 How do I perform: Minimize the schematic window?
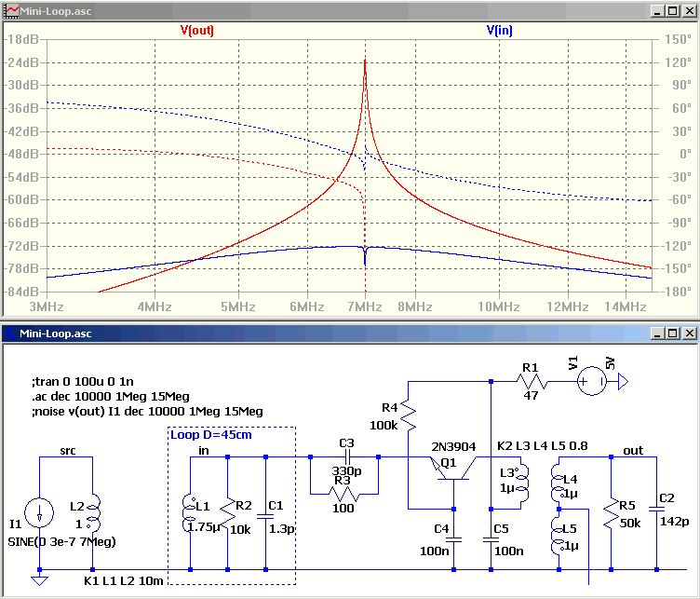[x=656, y=333]
